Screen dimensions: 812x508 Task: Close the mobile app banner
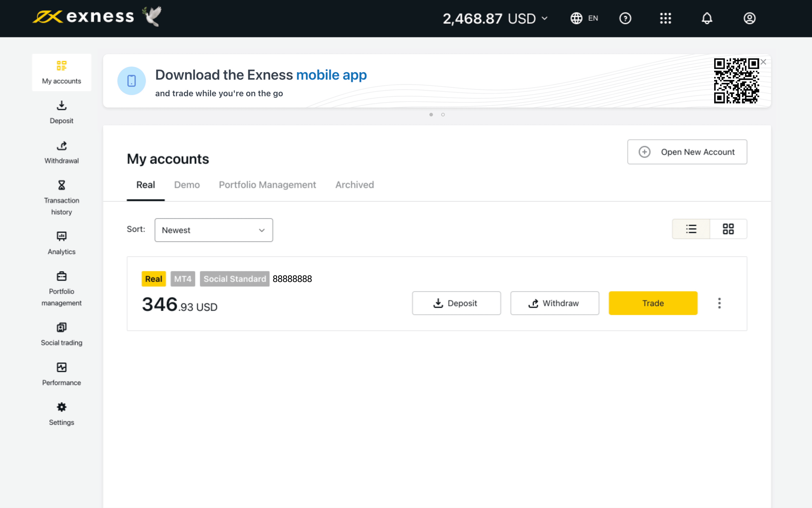763,62
